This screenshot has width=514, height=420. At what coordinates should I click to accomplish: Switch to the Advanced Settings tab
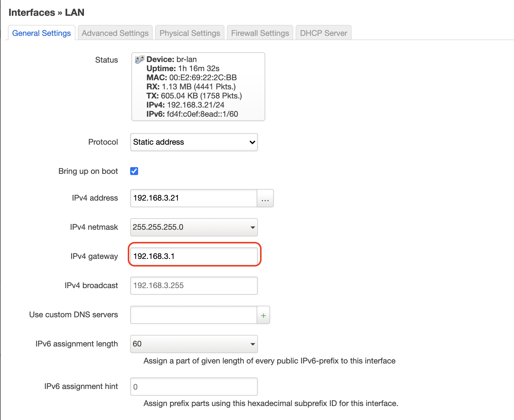(x=115, y=33)
